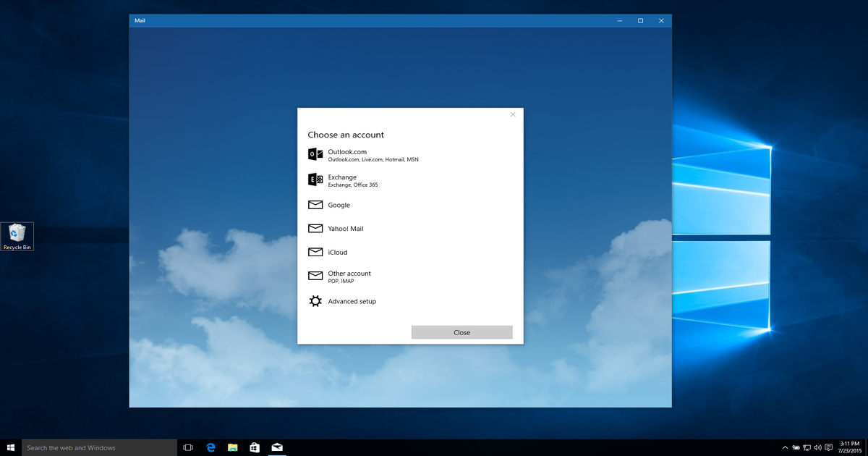Add a Yahoo! Mail account

[x=345, y=229]
